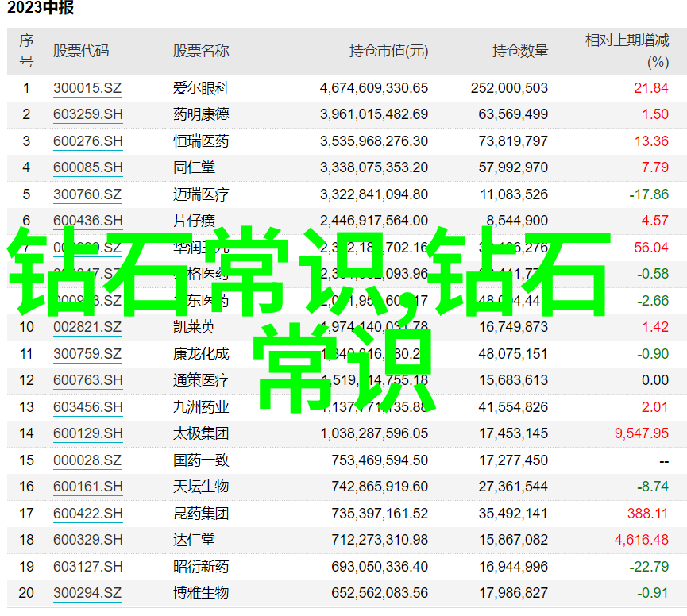
Task: Open stock code link 603127.SH
Action: pos(87,567)
